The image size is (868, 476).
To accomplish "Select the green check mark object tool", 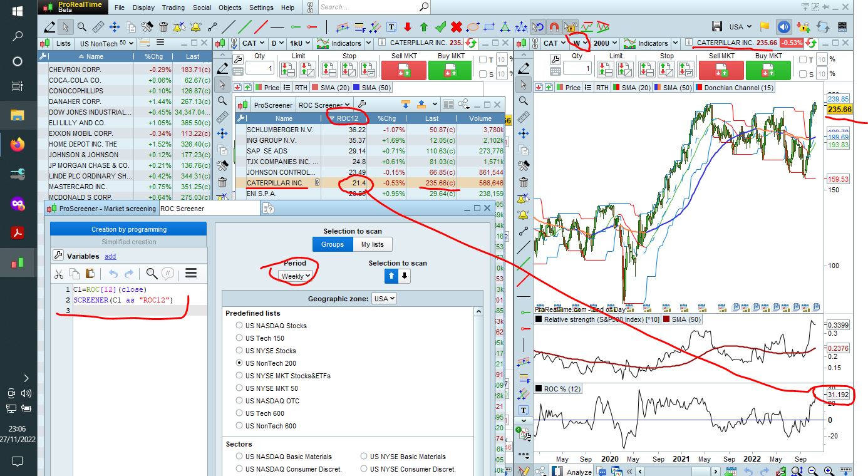I will pyautogui.click(x=440, y=27).
